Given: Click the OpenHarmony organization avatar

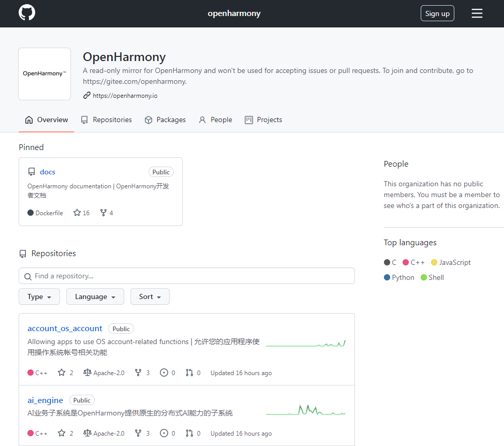Looking at the screenshot, I should coord(45,74).
